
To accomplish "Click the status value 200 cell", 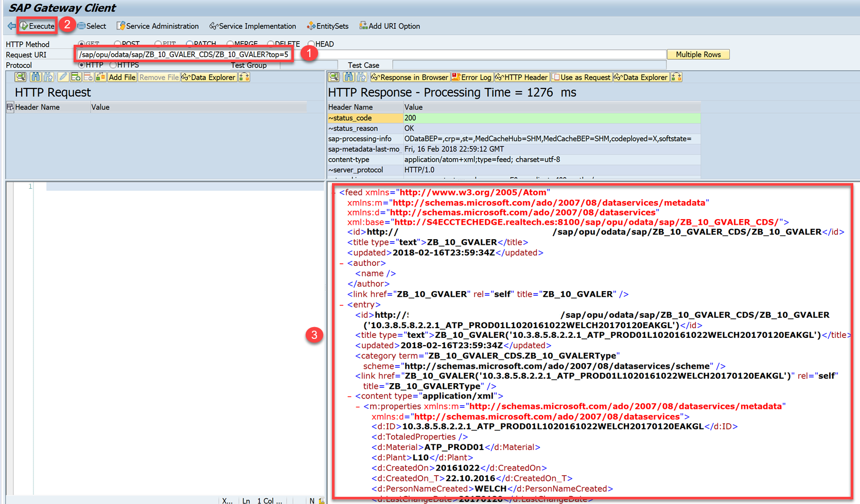I will pos(552,118).
